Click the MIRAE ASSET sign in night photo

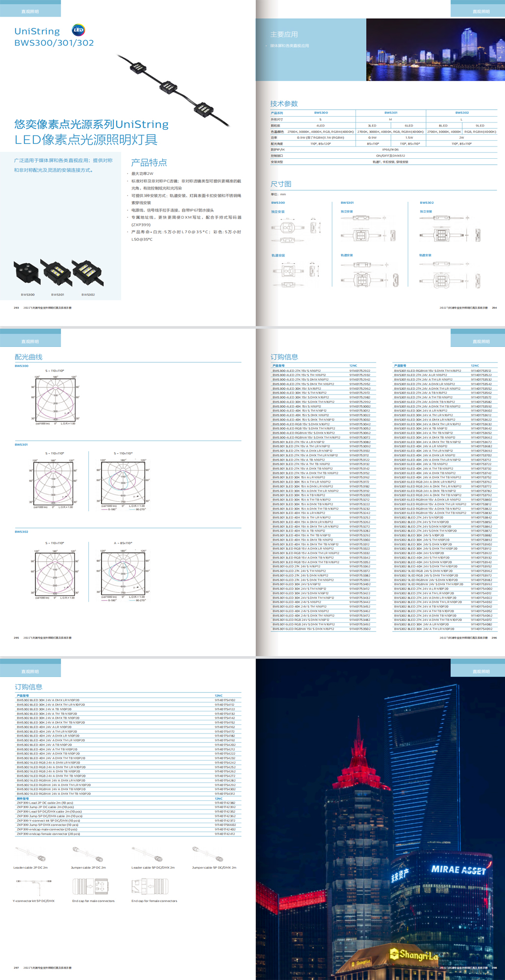[x=458, y=870]
